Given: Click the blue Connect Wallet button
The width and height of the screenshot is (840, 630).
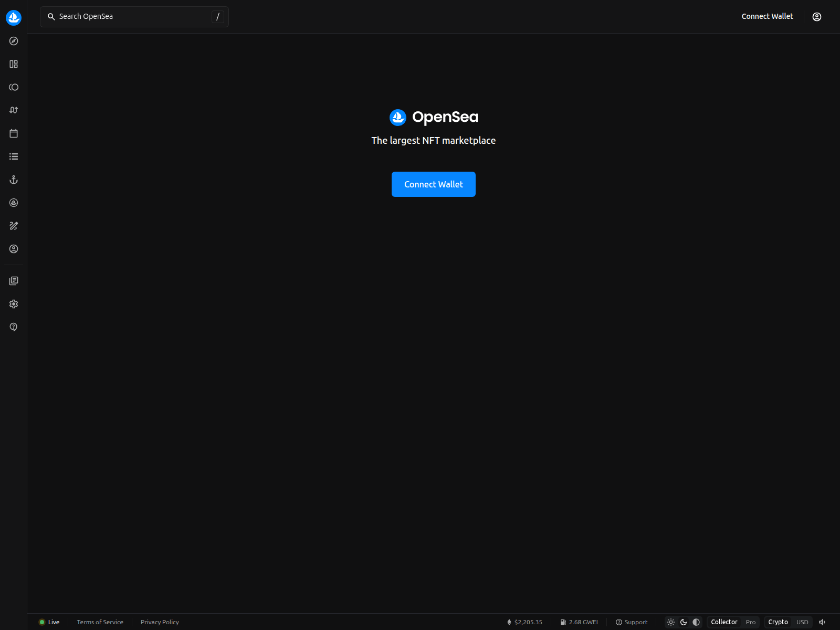Looking at the screenshot, I should (x=434, y=184).
